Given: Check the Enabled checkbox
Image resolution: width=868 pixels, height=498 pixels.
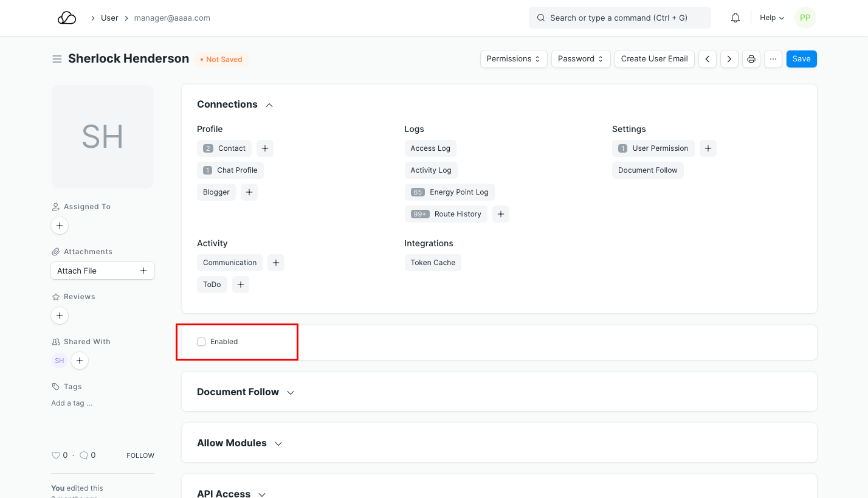Looking at the screenshot, I should pyautogui.click(x=201, y=342).
